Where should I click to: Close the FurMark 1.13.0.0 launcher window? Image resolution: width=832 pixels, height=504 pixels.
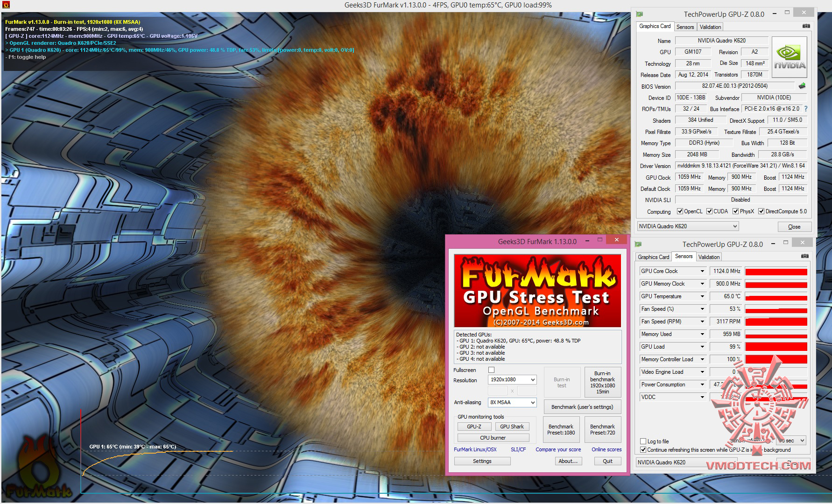coord(617,240)
